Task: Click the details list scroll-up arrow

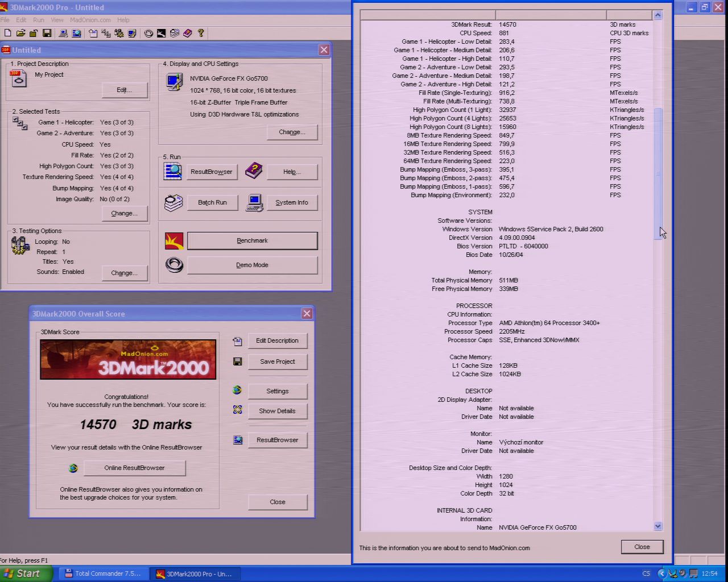Action: click(657, 15)
